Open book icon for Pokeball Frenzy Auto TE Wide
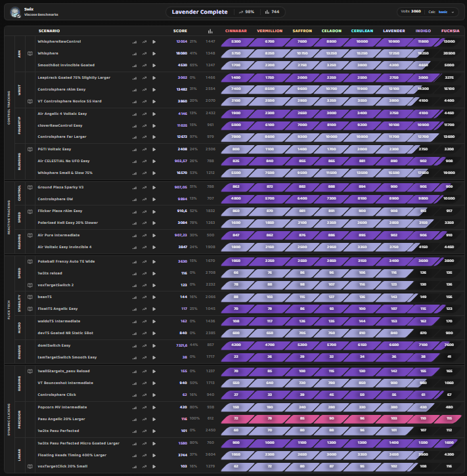The height and width of the screenshot is (476, 467). [x=30, y=262]
